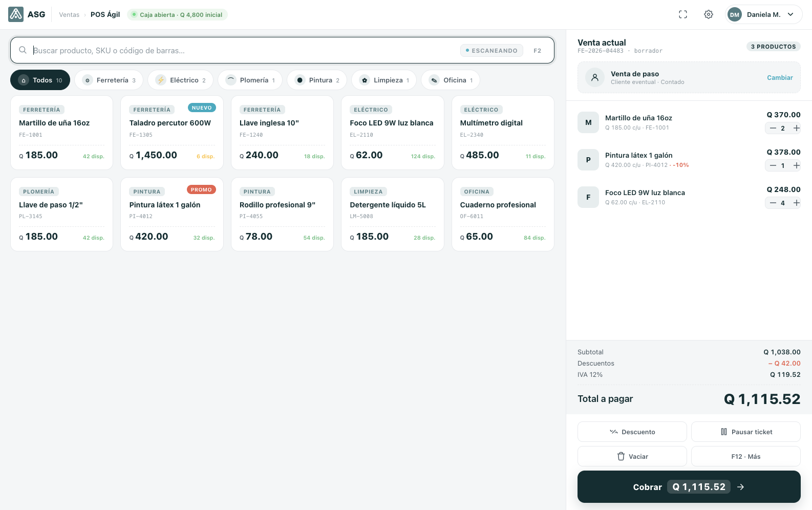The width and height of the screenshot is (812, 510).
Task: Click the Limpieza chip icon
Action: (x=365, y=80)
